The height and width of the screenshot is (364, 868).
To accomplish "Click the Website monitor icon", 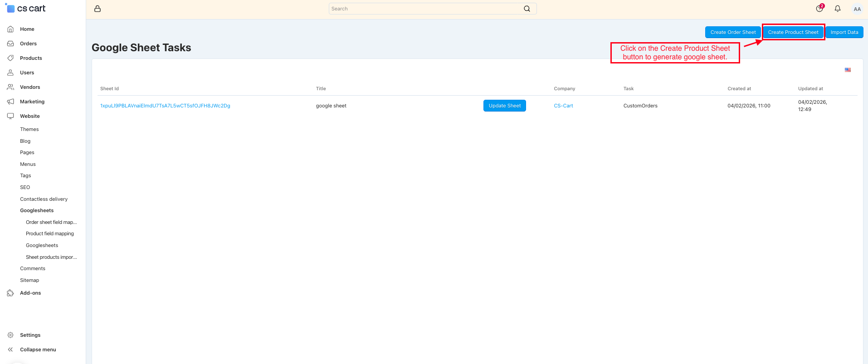I will point(10,116).
